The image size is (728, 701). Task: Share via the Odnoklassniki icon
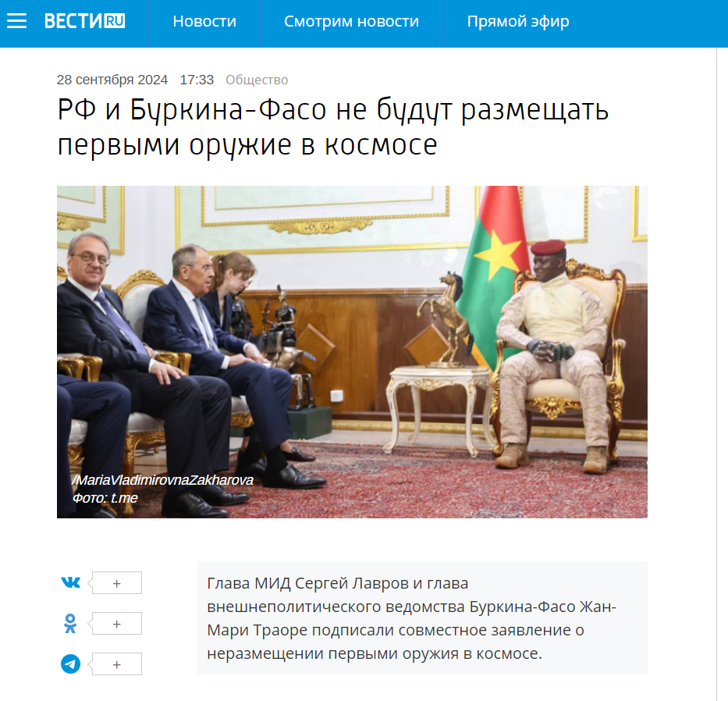(70, 624)
